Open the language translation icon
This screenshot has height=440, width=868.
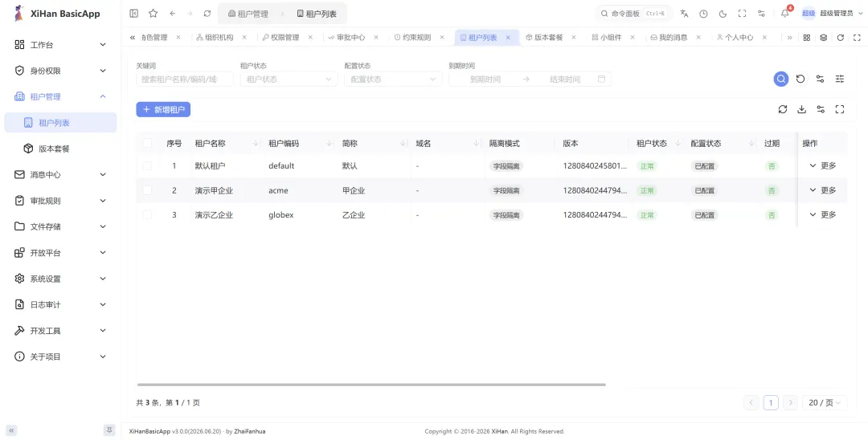point(684,14)
